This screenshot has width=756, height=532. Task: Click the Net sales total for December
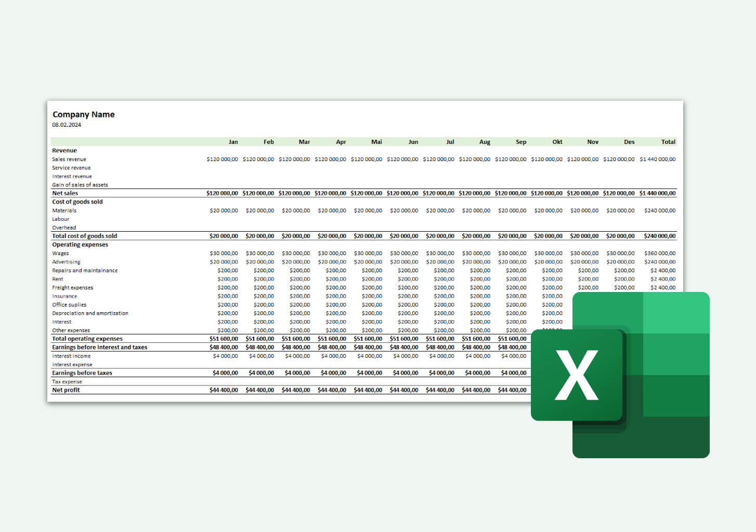(x=619, y=193)
